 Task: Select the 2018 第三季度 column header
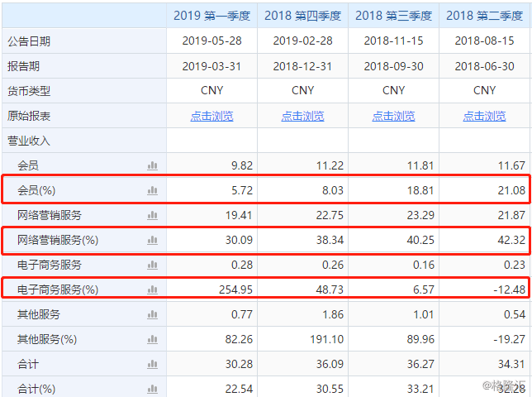[x=393, y=16]
